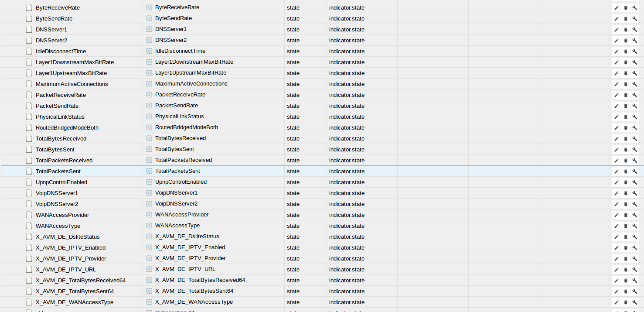Click the state icon beside TotalPacketsSent name
Image resolution: width=644 pixels, height=312 pixels.
click(149, 171)
